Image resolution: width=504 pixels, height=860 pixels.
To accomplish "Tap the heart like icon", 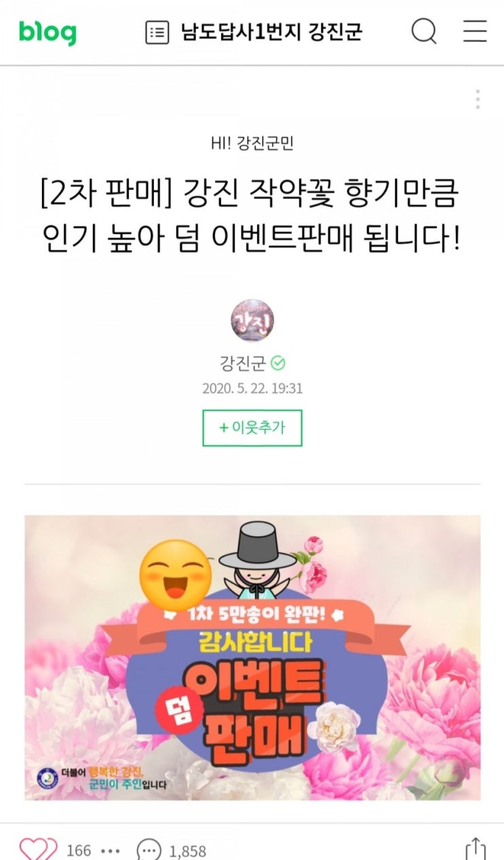I will (x=38, y=850).
